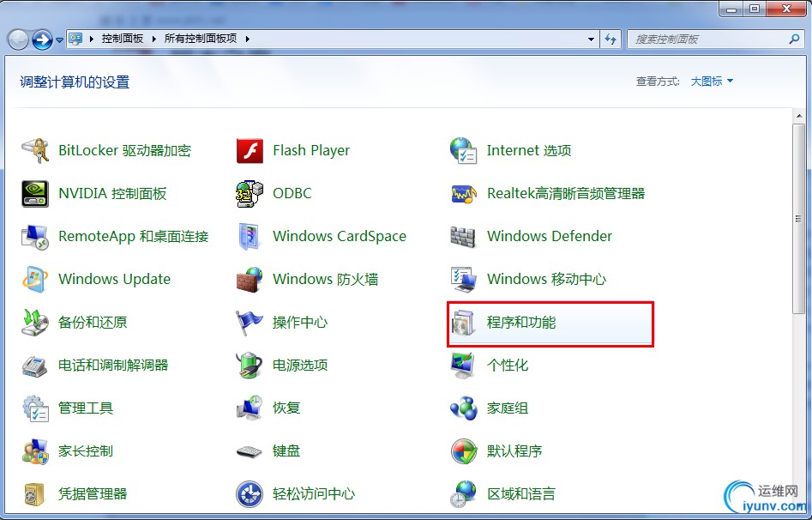
Task: Open the Windows CardSpace icon
Action: click(250, 237)
